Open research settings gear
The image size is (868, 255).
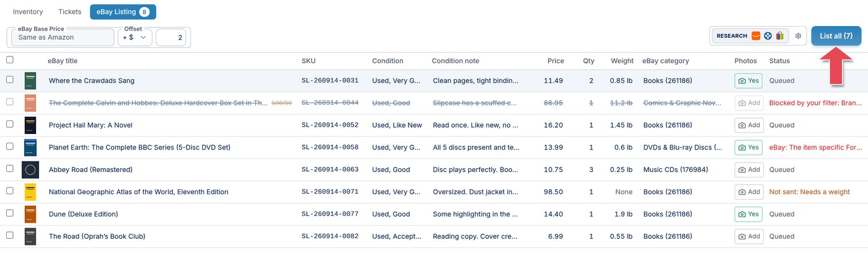[798, 36]
